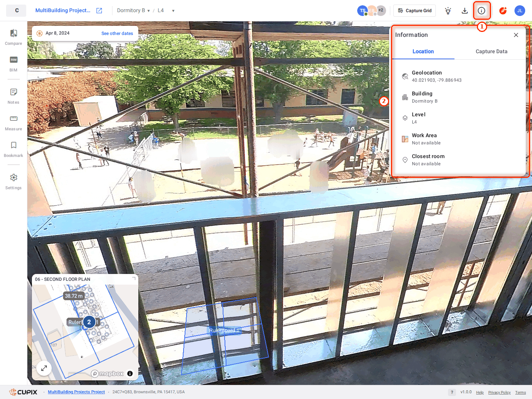Close the Information panel

[516, 35]
